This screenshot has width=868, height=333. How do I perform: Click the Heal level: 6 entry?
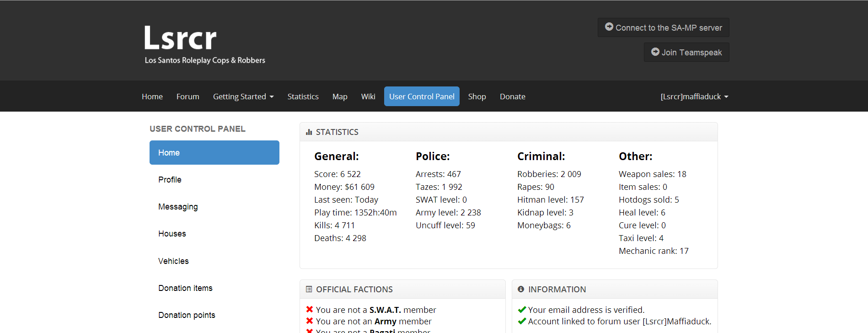pos(642,213)
